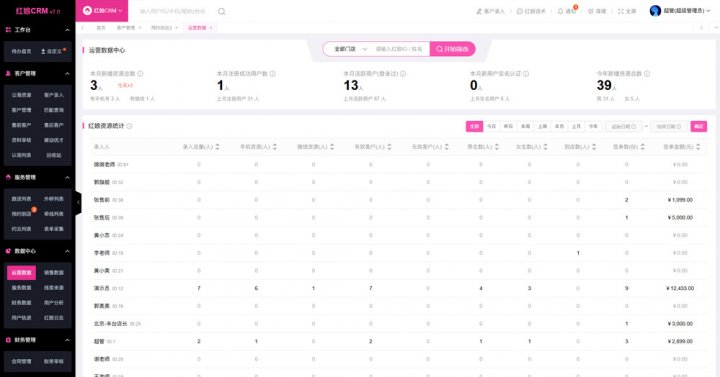The image size is (720, 377).
Task: Click the pink 确定 date confirm button
Action: pyautogui.click(x=698, y=126)
